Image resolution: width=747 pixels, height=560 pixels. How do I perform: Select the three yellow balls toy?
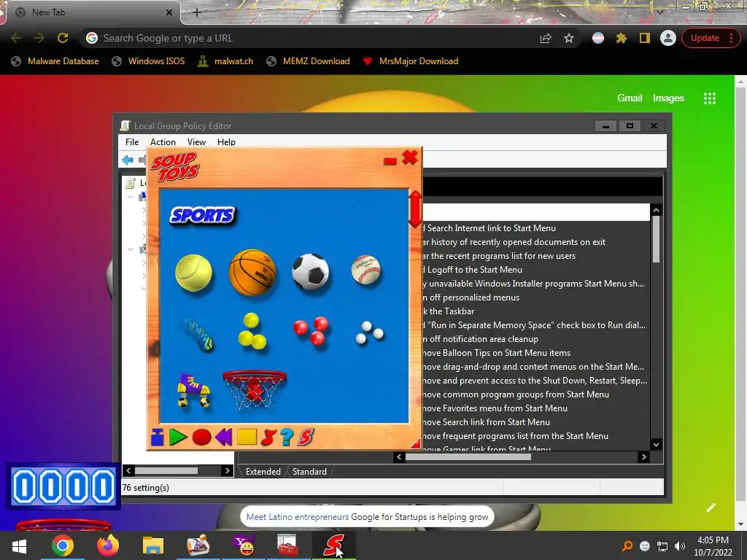(x=252, y=332)
